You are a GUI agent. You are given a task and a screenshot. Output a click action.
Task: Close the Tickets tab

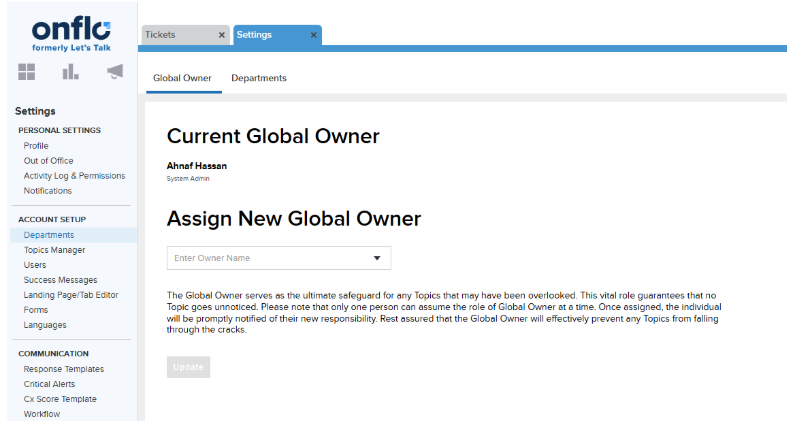(222, 35)
